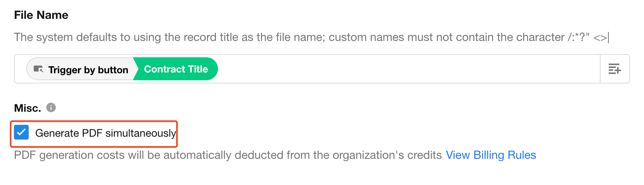The height and width of the screenshot is (185, 644).
Task: Click the Misc. section heading
Action: [27, 108]
